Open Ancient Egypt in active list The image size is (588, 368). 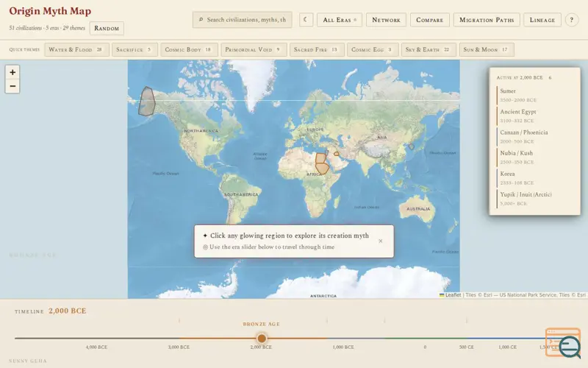[x=534, y=116]
